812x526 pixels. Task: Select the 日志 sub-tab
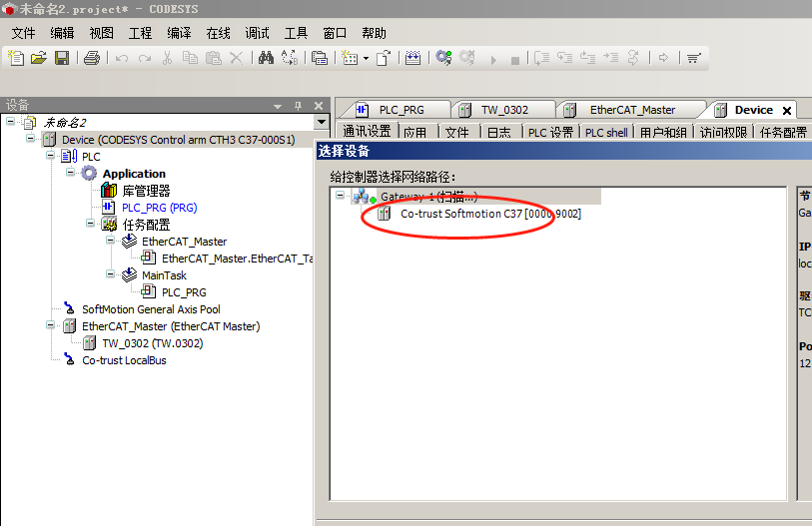pyautogui.click(x=499, y=133)
